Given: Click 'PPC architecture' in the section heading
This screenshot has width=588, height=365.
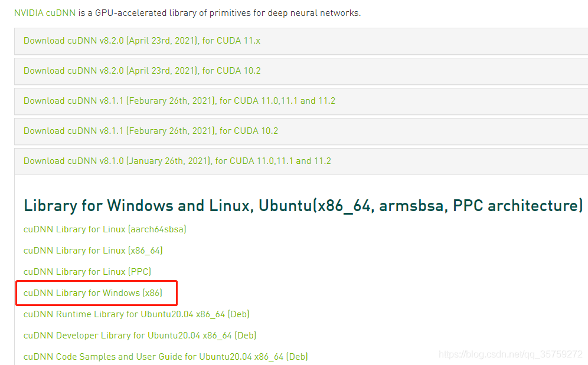Looking at the screenshot, I should coord(518,206).
